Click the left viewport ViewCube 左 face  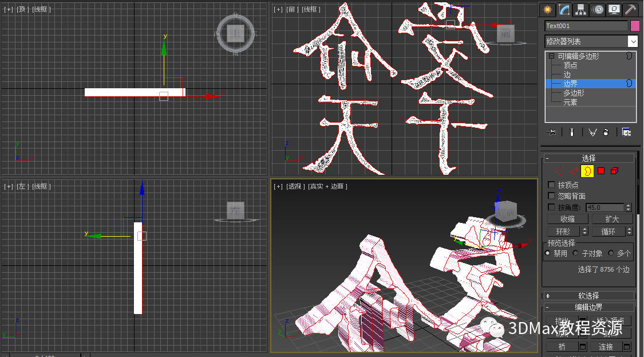click(235, 210)
